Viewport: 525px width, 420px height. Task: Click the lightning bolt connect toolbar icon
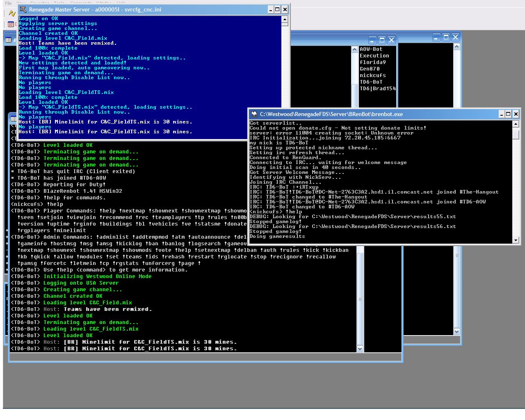click(12, 14)
